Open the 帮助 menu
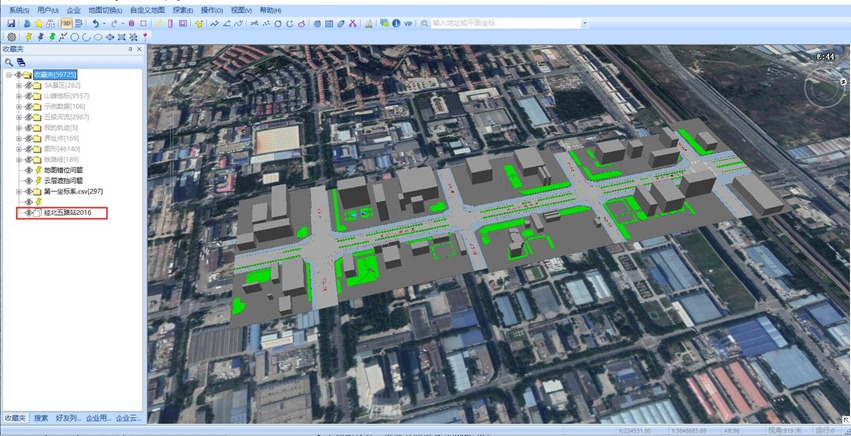Viewport: 851px width, 436px height. click(270, 9)
